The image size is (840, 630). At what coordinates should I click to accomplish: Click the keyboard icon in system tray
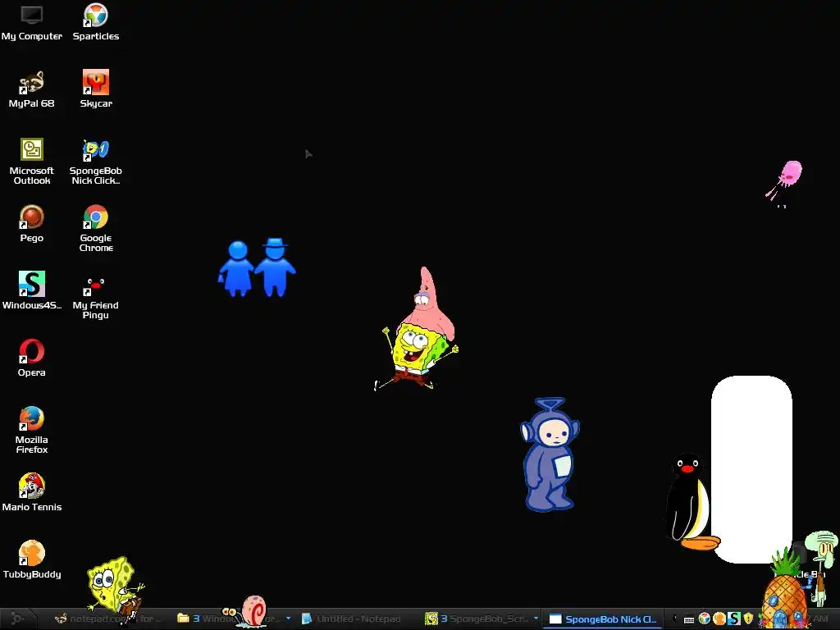(x=689, y=619)
